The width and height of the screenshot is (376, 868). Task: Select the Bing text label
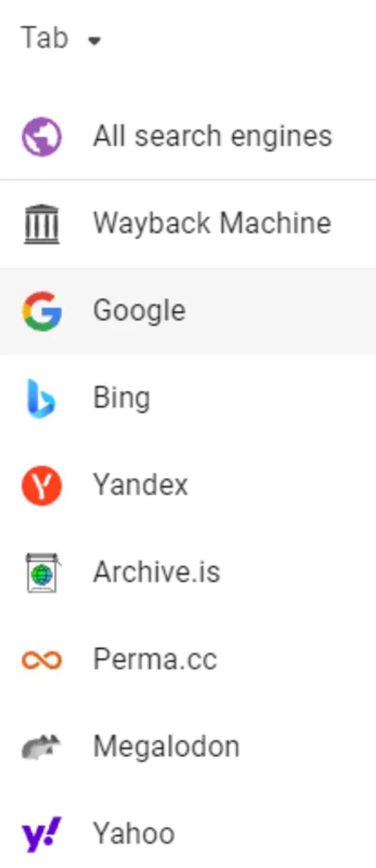point(122,398)
